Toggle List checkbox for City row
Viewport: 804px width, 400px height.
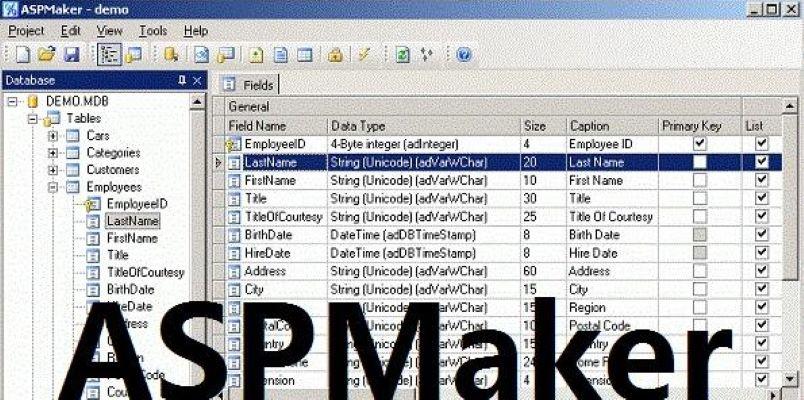(x=762, y=289)
